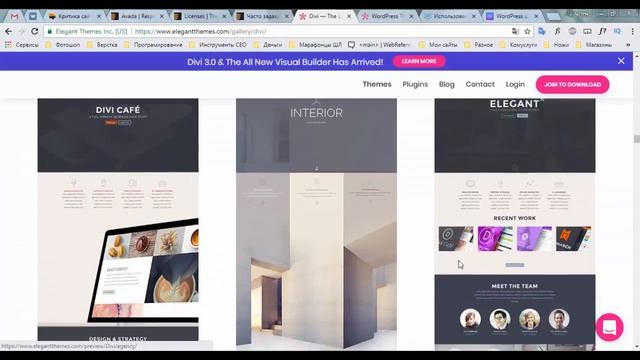
Task: Open the Elegant agency demo preview
Action: (515, 224)
